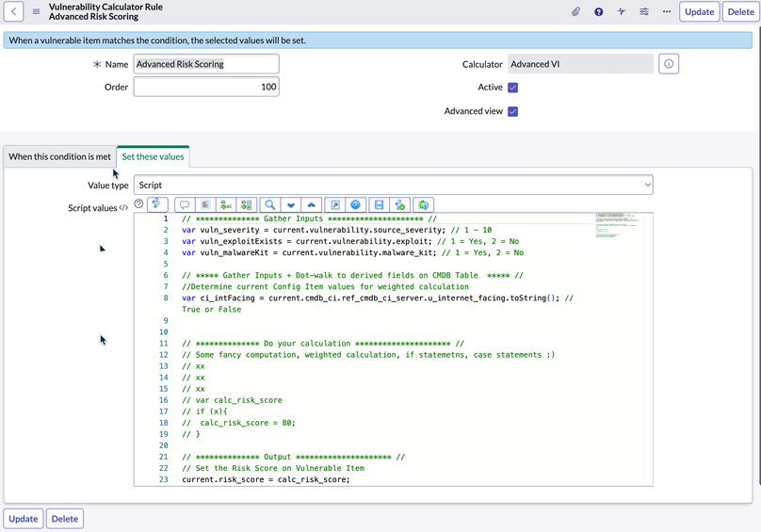Click the Order field showing 100
Image resolution: width=761 pixels, height=532 pixels.
point(206,87)
